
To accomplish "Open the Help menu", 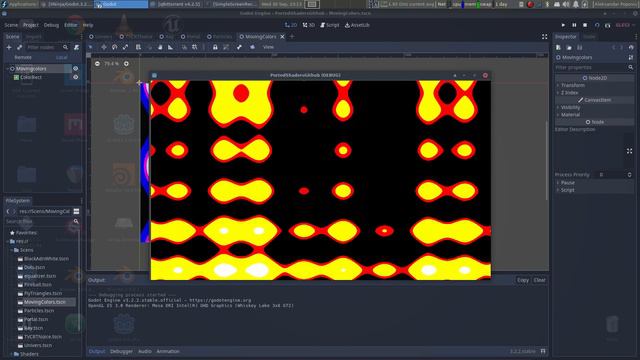I will tap(88, 25).
